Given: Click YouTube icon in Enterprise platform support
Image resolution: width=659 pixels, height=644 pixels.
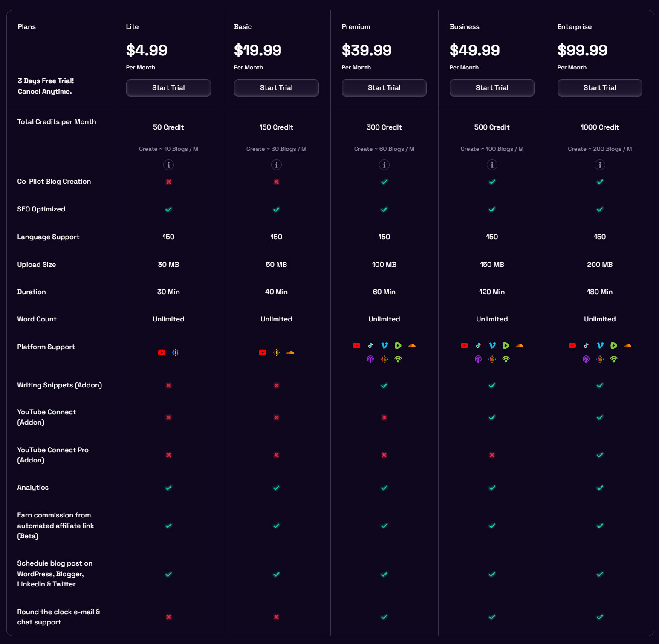Looking at the screenshot, I should click(572, 346).
